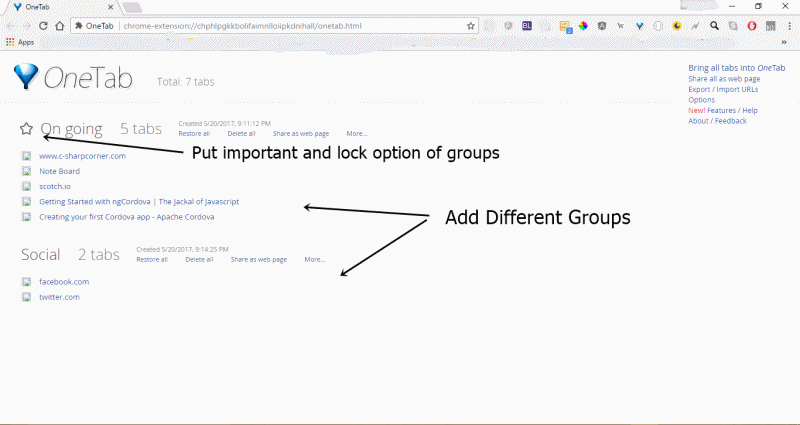Click the OneTab funnel logo
Image resolution: width=800 pixels, height=425 pixels.
point(26,77)
